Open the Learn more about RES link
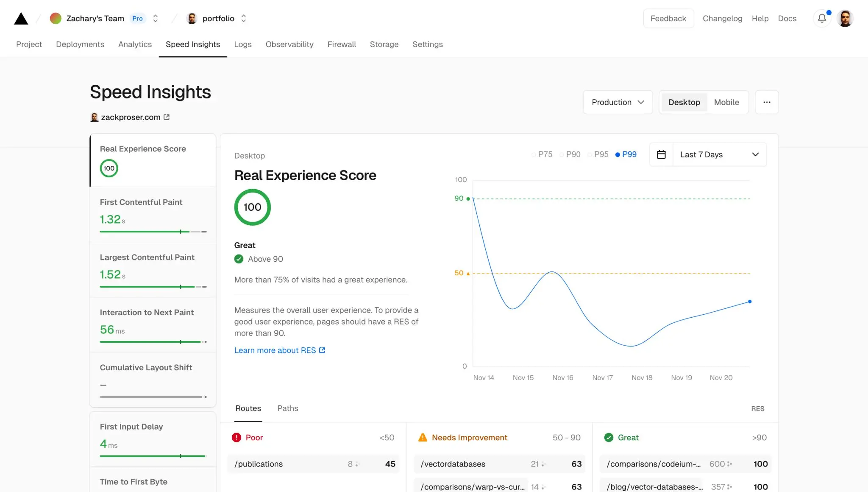868x492 pixels. [x=275, y=350]
